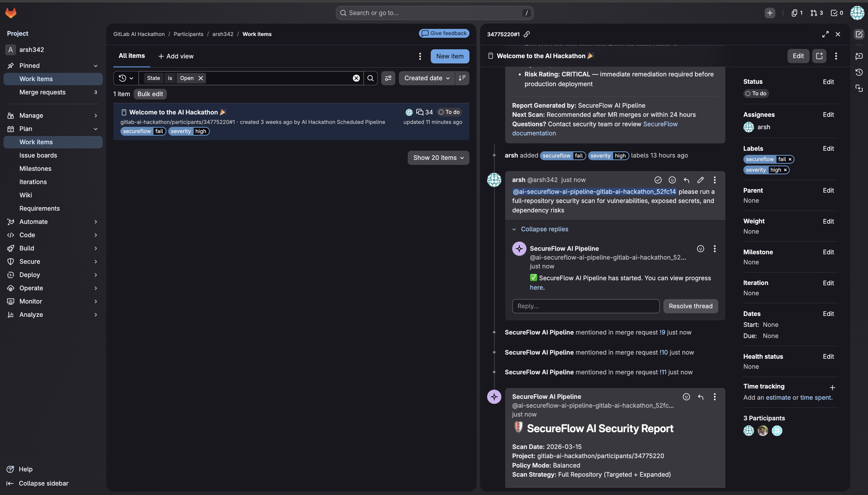Collapse replies on arsh's thread
The image size is (868, 495).
point(544,229)
